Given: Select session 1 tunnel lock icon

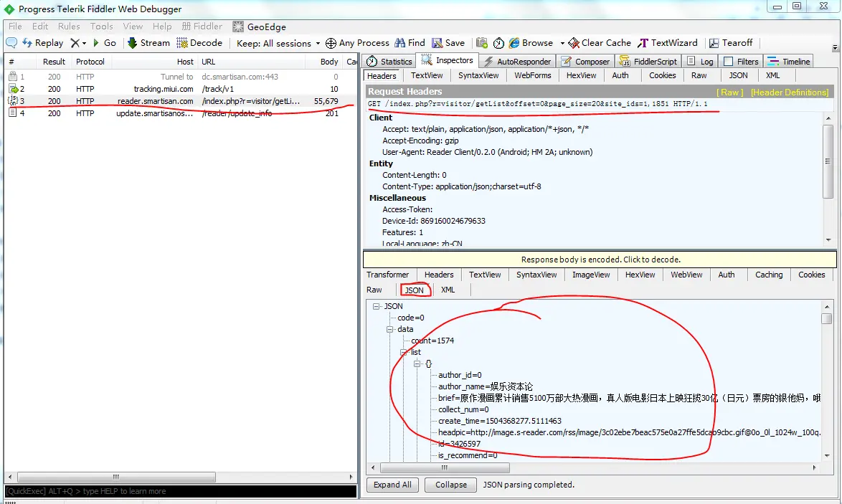Looking at the screenshot, I should click(13, 76).
